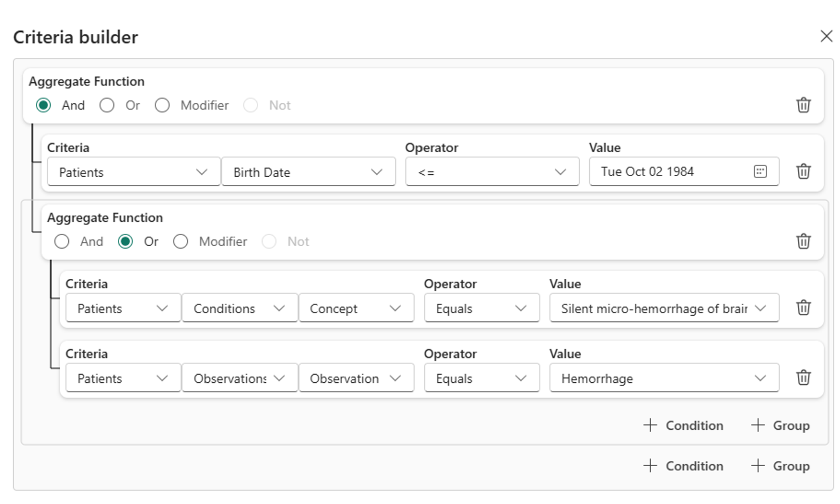Enable the Modifier radio button in top aggregate

(162, 104)
